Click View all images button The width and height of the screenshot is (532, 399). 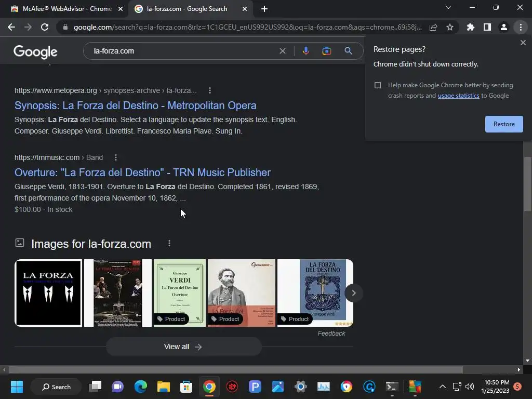183,347
